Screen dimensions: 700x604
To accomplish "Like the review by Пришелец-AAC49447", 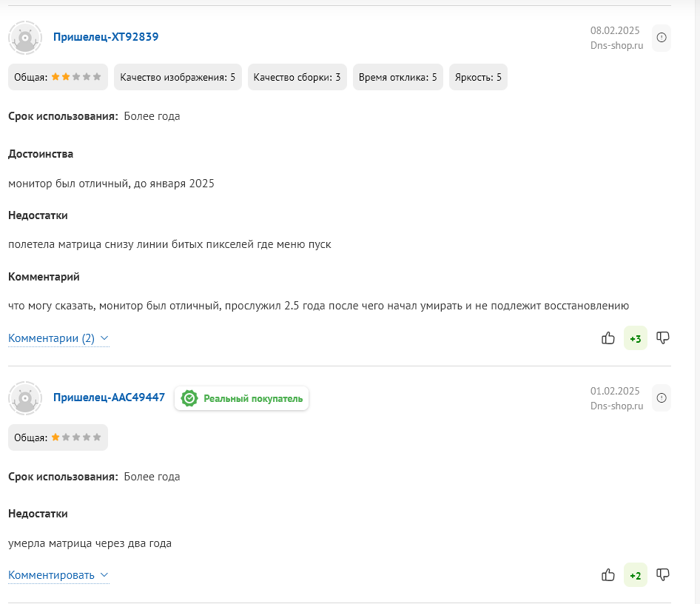I will pos(608,575).
